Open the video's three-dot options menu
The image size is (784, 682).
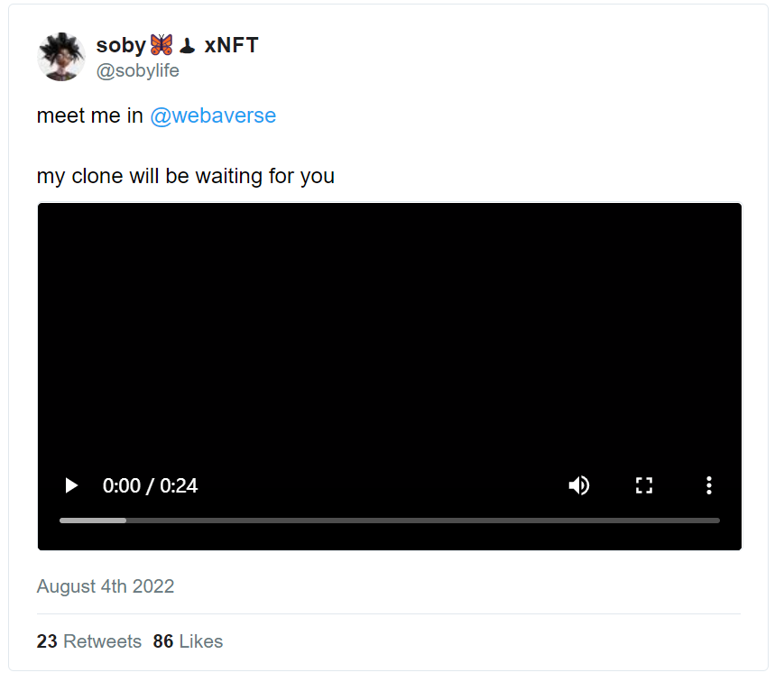[708, 486]
